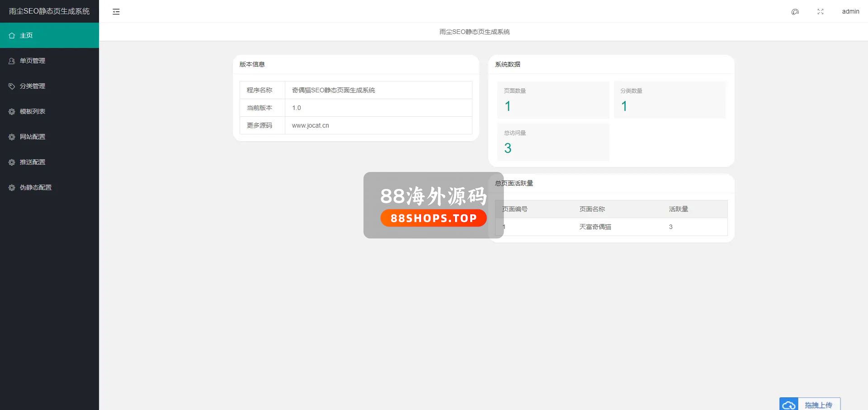Click the gear icon beside 模板列表
The width and height of the screenshot is (868, 410).
click(x=12, y=111)
